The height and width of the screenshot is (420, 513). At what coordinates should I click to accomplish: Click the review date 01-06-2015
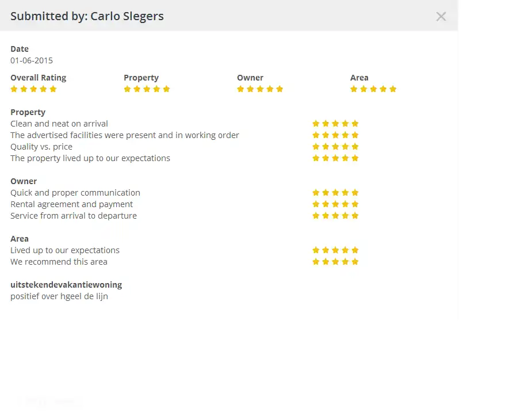32,60
